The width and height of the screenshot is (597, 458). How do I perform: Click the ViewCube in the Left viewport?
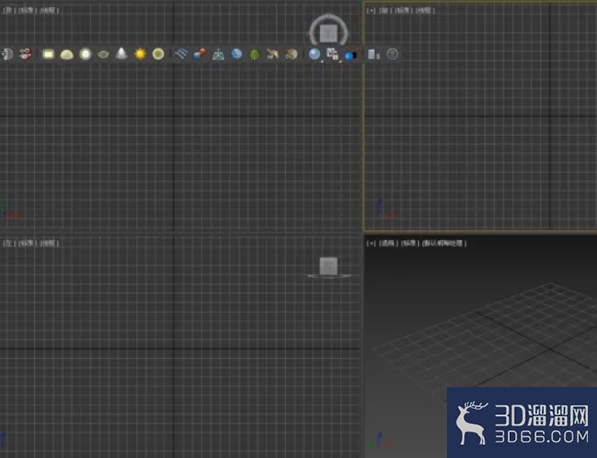329,266
